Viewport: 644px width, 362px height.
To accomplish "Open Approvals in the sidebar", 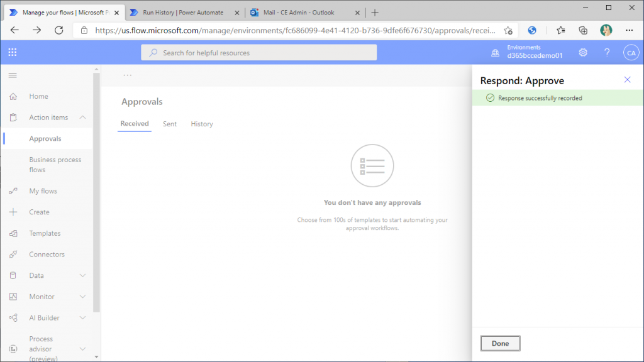I will [45, 138].
